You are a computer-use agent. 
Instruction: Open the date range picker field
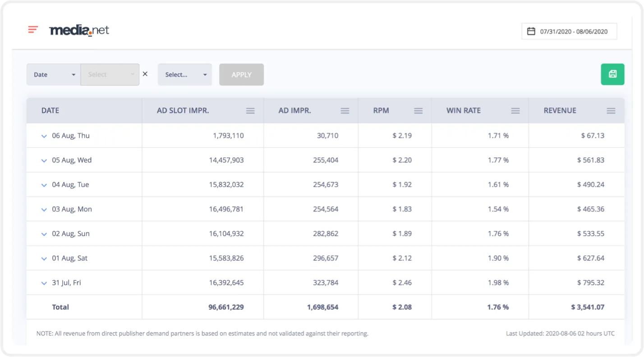click(569, 32)
